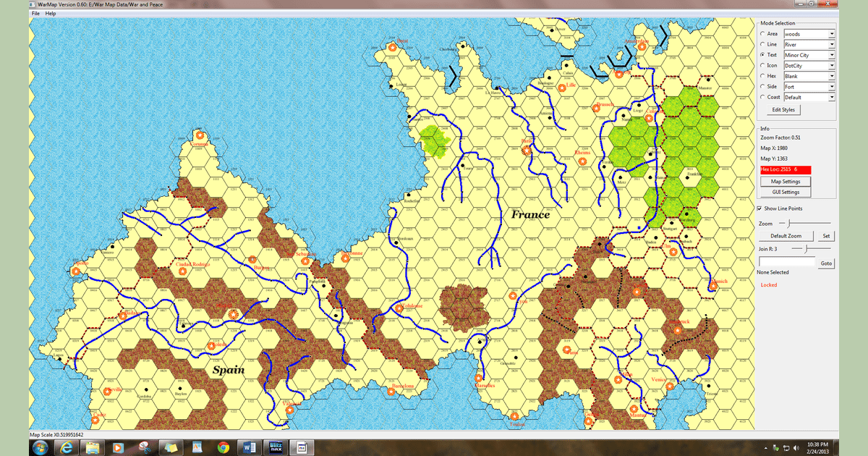The height and width of the screenshot is (456, 868).
Task: Open the Coast dropdown showing Default
Action: [809, 97]
